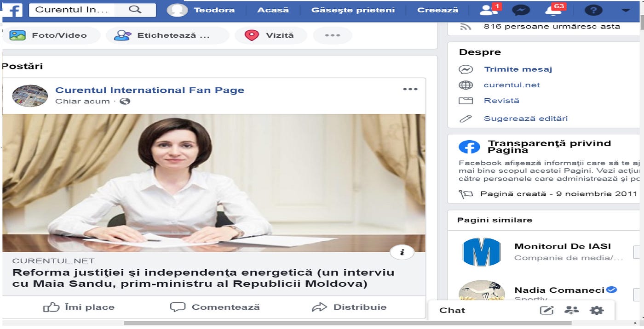The height and width of the screenshot is (329, 644).
Task: Click the icon beside Revistă
Action: click(x=466, y=101)
